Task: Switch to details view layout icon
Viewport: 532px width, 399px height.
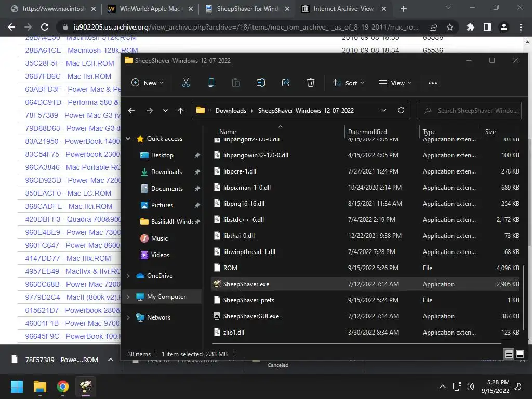Action: point(509,354)
